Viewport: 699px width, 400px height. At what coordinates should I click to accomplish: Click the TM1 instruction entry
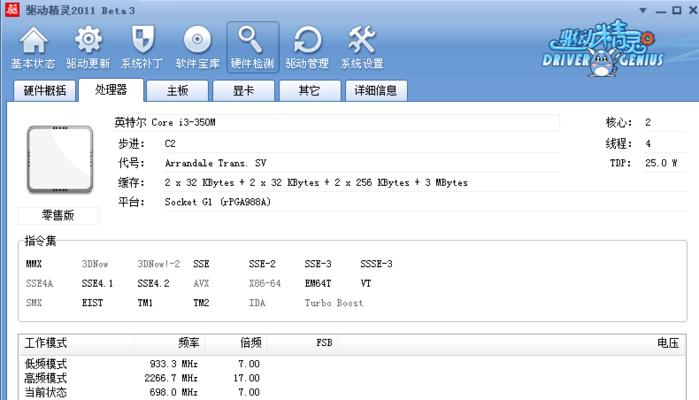point(145,303)
